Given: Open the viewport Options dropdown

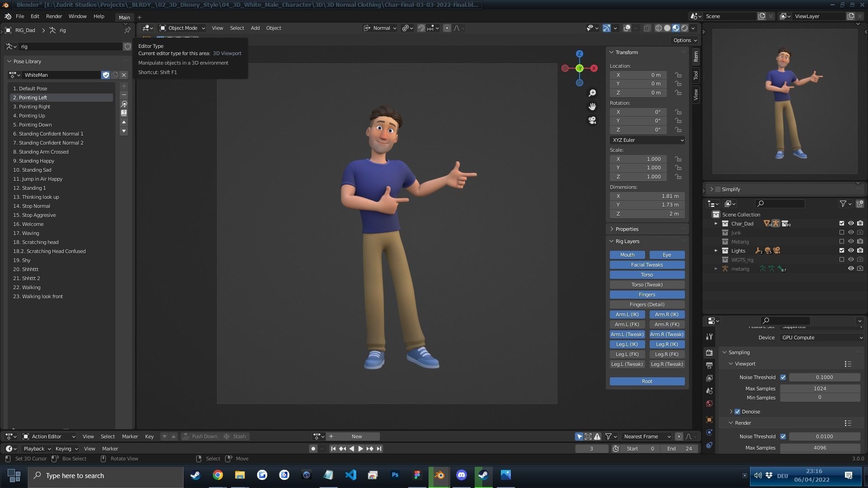Looking at the screenshot, I should tap(685, 40).
